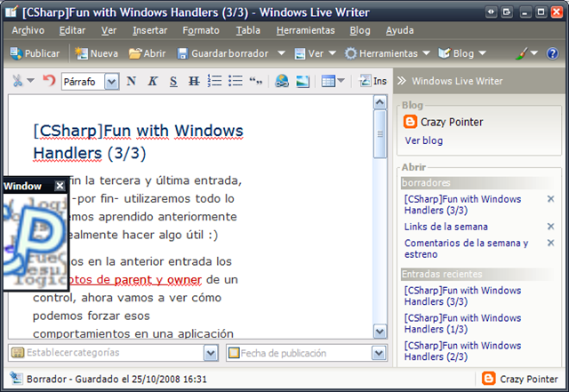
Task: Apply italic with the K icon
Action: click(x=152, y=81)
